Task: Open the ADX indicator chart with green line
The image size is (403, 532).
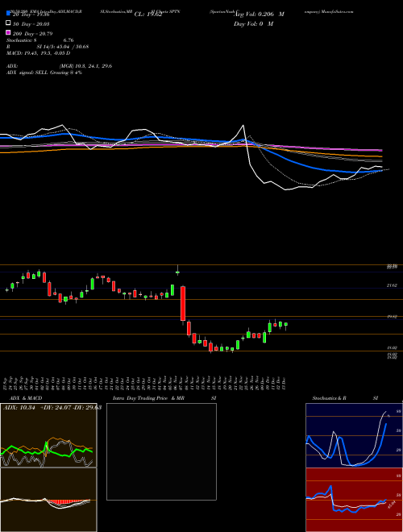Action: [x=48, y=435]
